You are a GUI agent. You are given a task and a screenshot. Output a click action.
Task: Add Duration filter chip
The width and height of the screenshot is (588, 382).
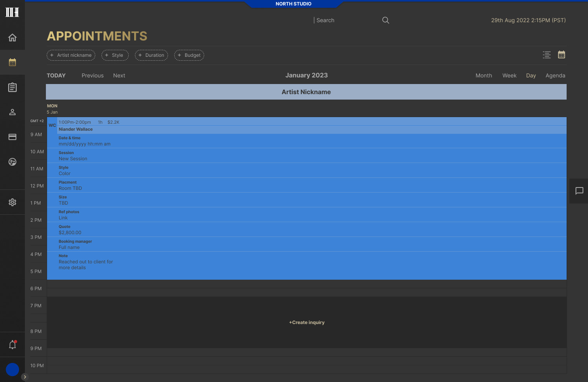point(152,55)
